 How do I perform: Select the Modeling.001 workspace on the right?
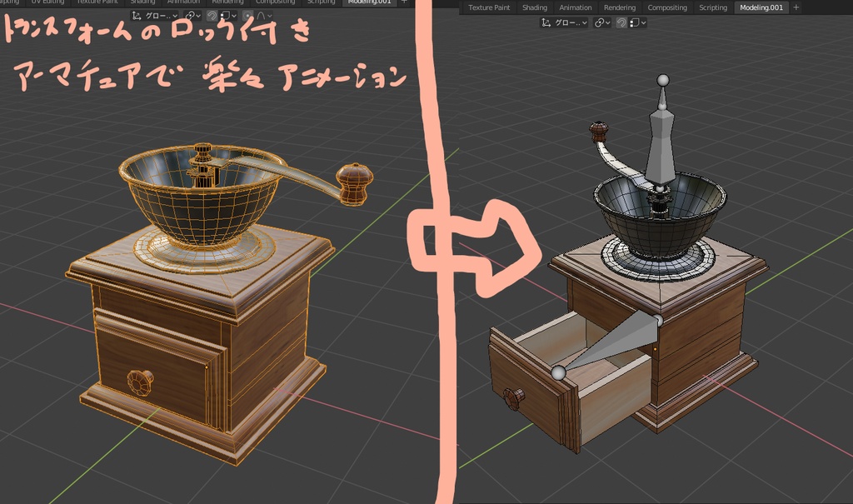761,7
